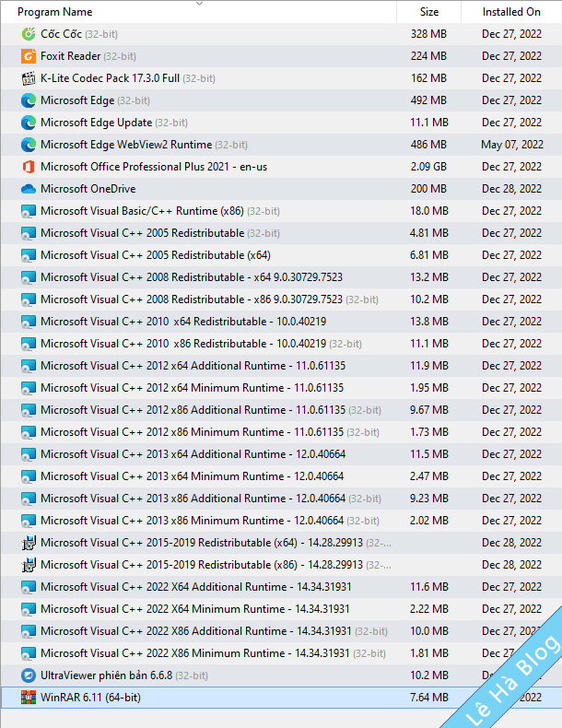Click the Microsoft OneDrive cloud icon
The image size is (562, 728).
tap(29, 189)
